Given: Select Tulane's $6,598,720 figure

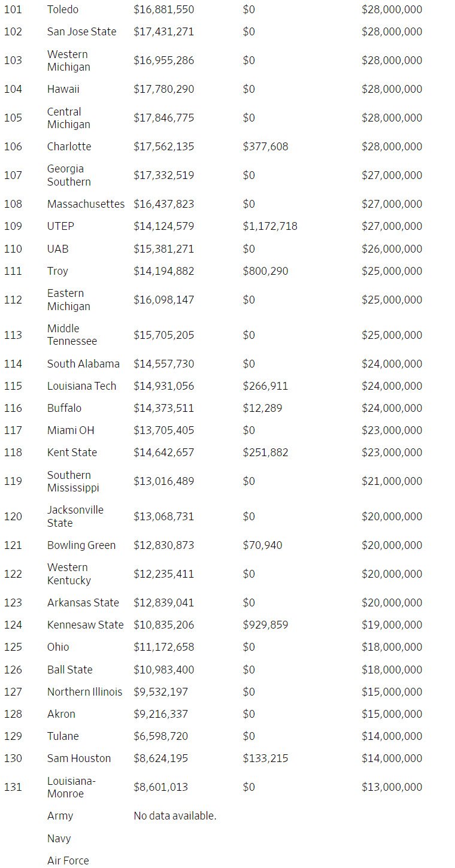Looking at the screenshot, I should click(x=160, y=736).
